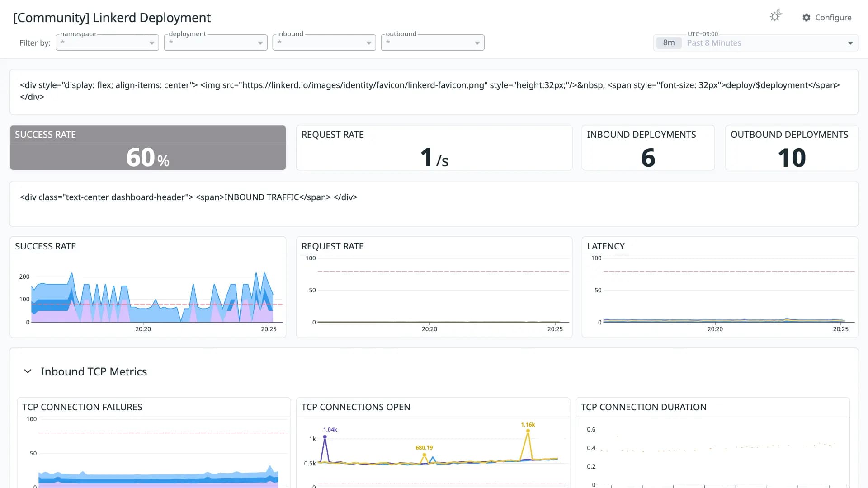The width and height of the screenshot is (868, 488).
Task: Open the Configure settings
Action: pos(827,18)
